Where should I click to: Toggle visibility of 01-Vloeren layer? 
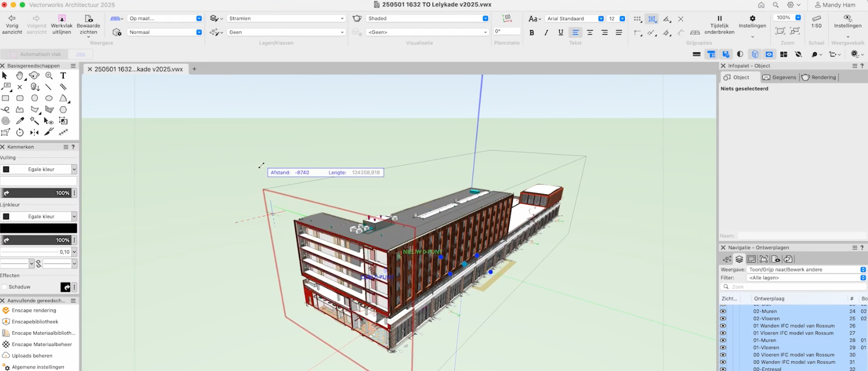point(723,348)
